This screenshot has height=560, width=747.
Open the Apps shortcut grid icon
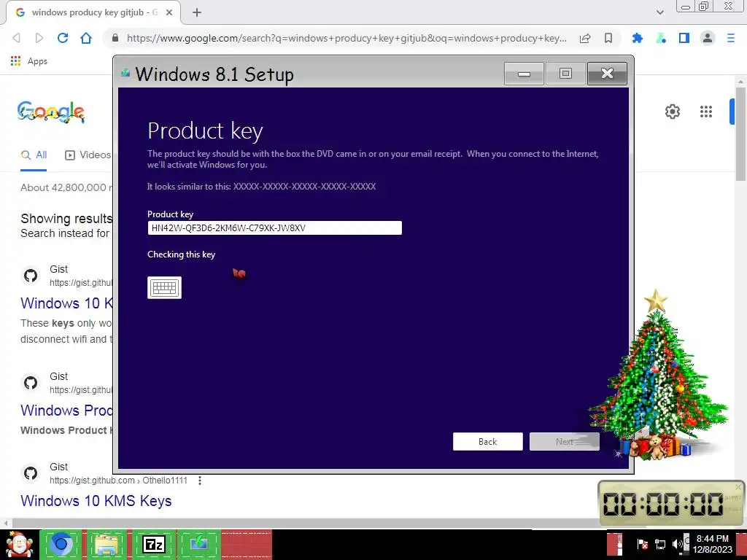pyautogui.click(x=16, y=61)
